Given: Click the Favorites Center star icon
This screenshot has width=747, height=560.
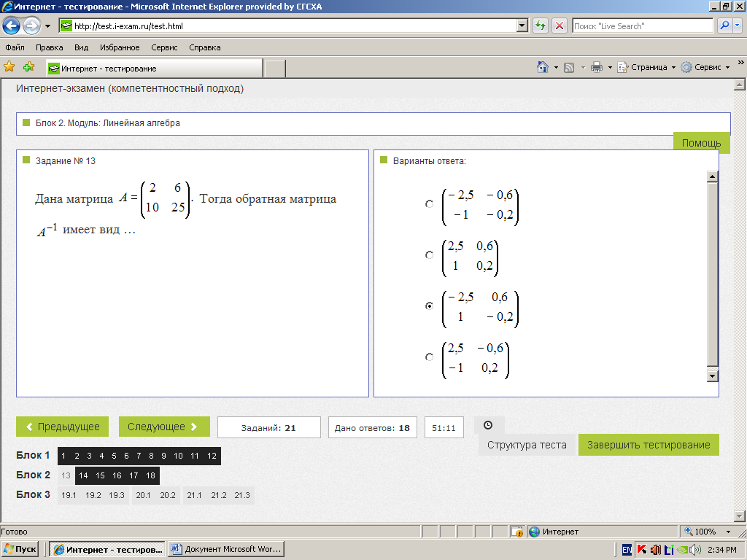Looking at the screenshot, I should (x=9, y=66).
